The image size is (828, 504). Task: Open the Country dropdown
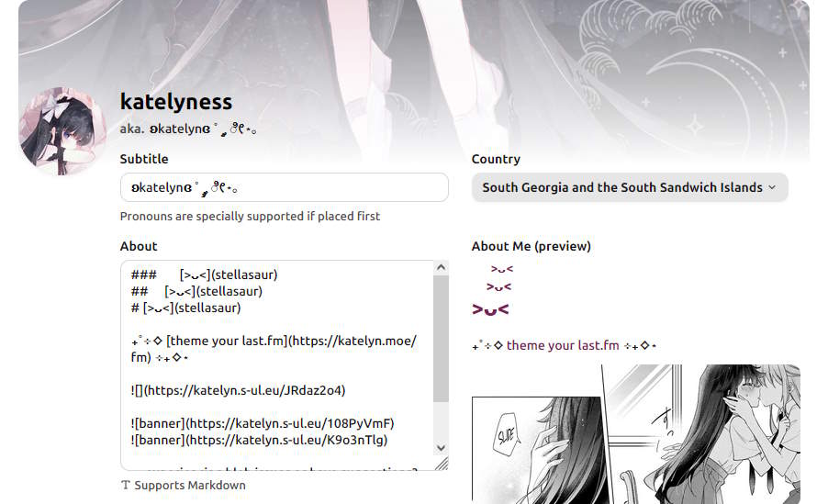coord(630,187)
